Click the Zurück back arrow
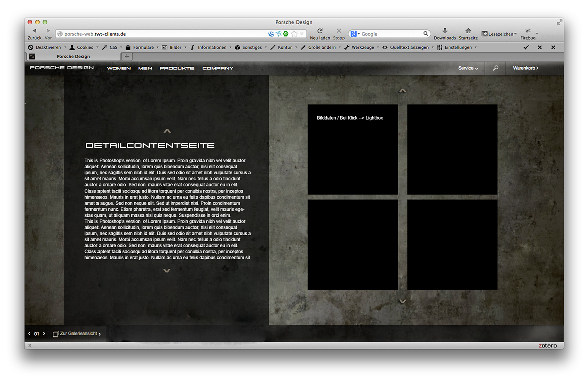 coord(34,31)
